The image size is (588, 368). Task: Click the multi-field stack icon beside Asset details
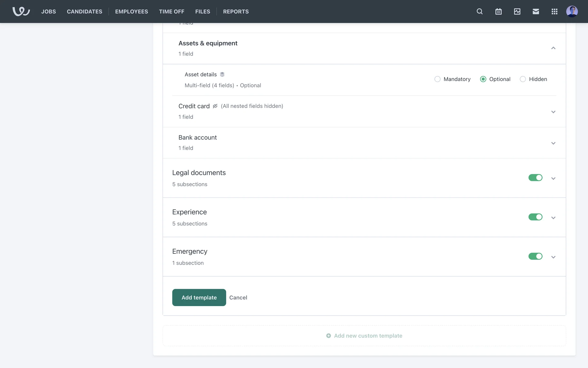pyautogui.click(x=222, y=75)
